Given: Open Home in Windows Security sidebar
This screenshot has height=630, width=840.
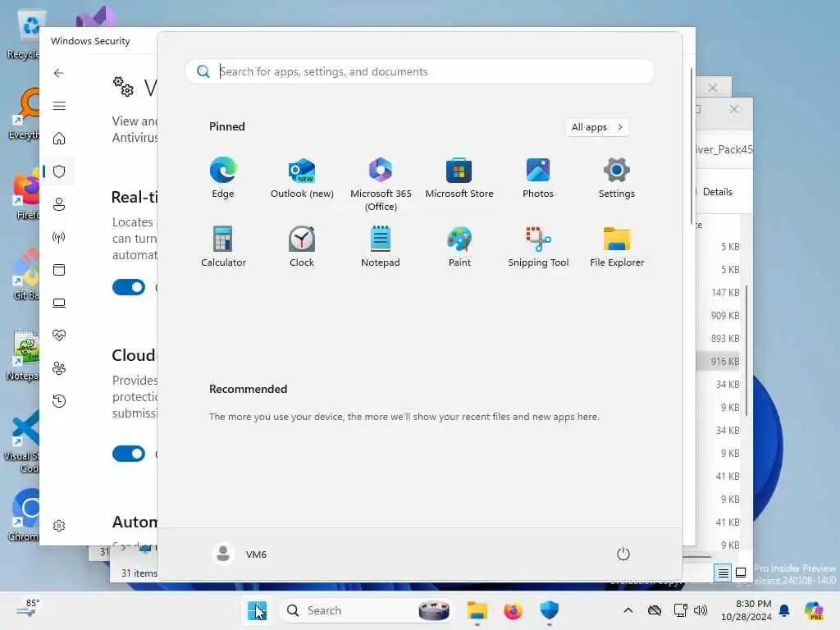Looking at the screenshot, I should [59, 139].
